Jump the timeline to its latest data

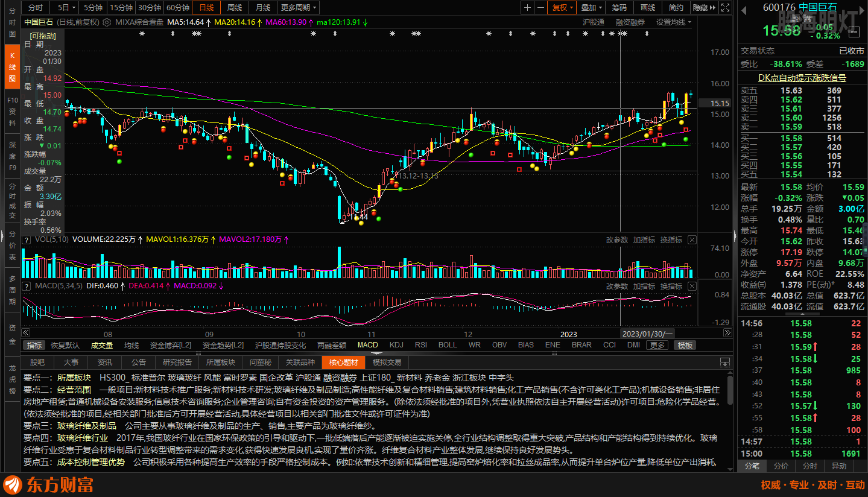tap(727, 333)
